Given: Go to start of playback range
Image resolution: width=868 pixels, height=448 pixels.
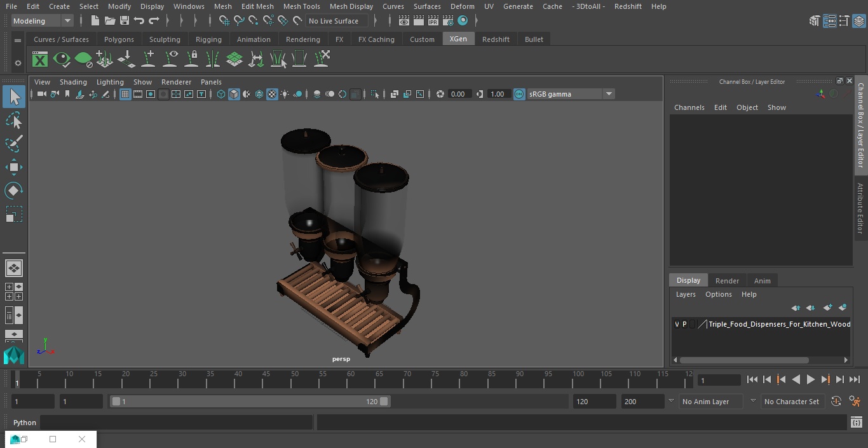Looking at the screenshot, I should pyautogui.click(x=752, y=379).
